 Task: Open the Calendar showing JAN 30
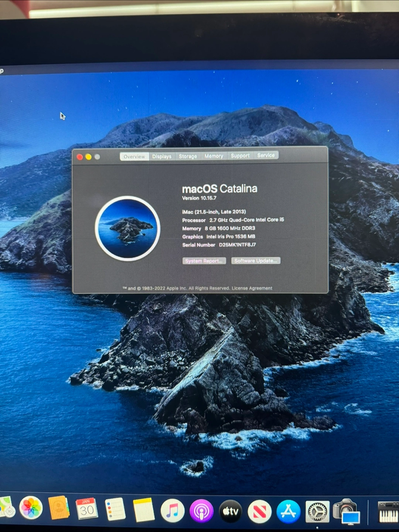tap(87, 509)
